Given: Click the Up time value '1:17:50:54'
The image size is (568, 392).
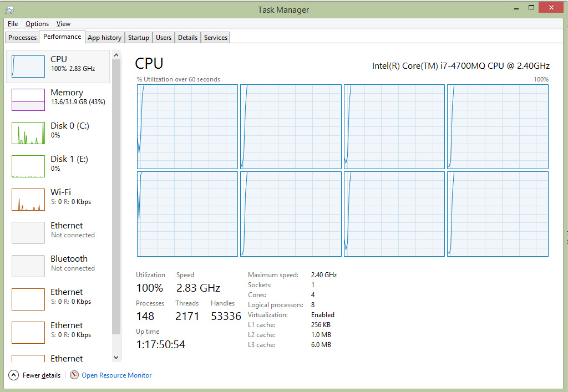Looking at the screenshot, I should tap(160, 344).
